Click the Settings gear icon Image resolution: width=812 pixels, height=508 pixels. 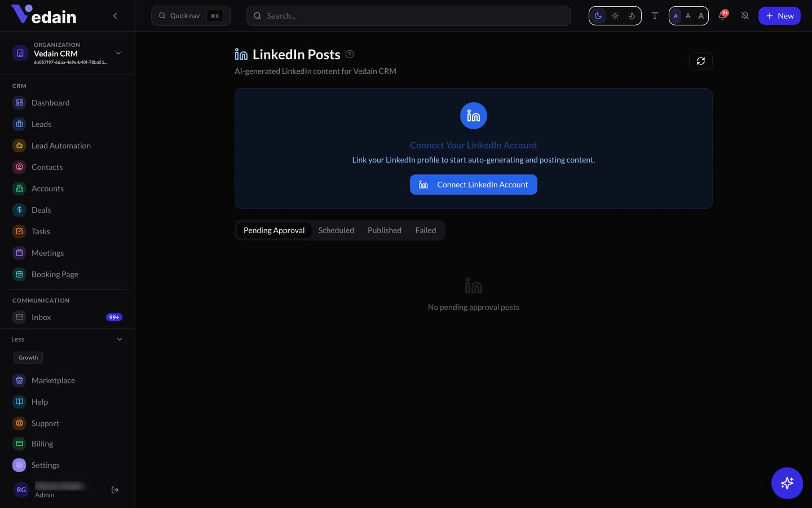19,465
